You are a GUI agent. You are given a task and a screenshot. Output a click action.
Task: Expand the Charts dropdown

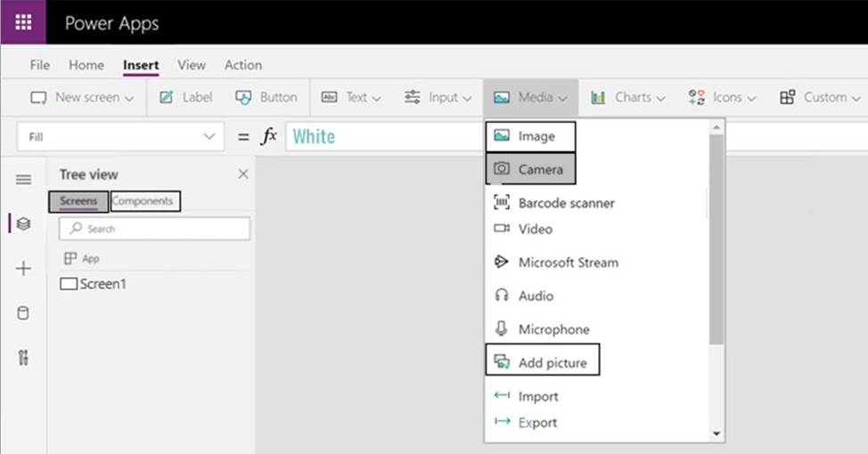pyautogui.click(x=627, y=97)
